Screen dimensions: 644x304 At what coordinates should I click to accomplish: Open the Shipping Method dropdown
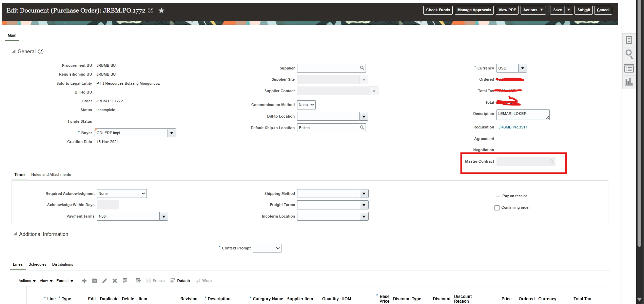pyautogui.click(x=364, y=194)
